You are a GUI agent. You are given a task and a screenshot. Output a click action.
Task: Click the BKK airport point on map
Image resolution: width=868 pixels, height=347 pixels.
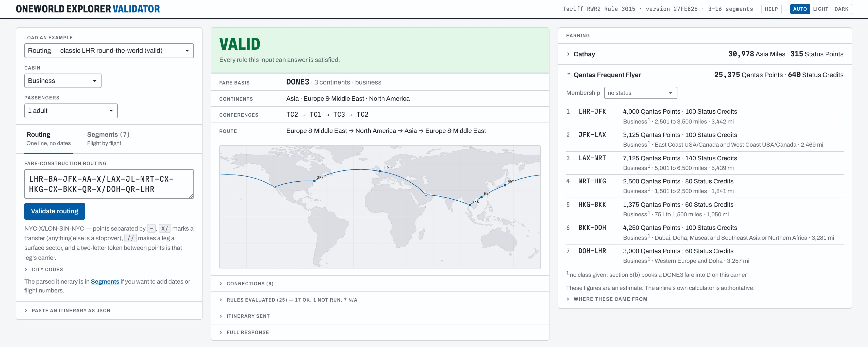470,205
